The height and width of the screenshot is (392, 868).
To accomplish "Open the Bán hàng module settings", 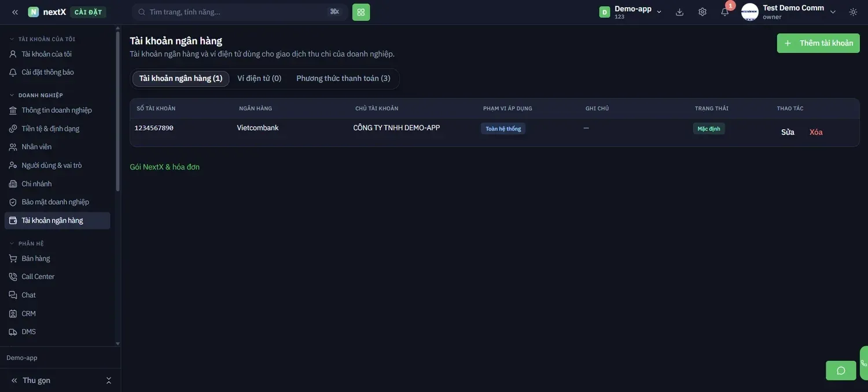I will coord(57,258).
